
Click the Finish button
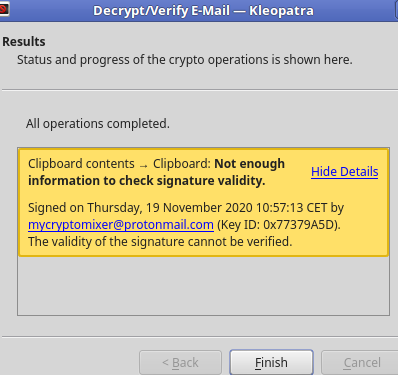[271, 362]
